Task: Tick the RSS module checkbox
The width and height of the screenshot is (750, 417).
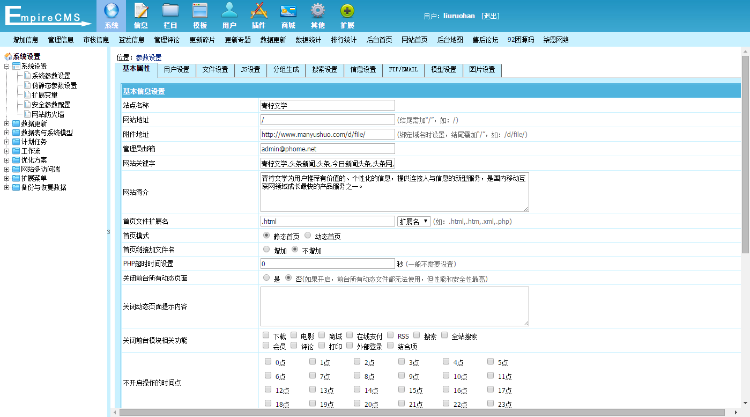Action: [x=390, y=335]
